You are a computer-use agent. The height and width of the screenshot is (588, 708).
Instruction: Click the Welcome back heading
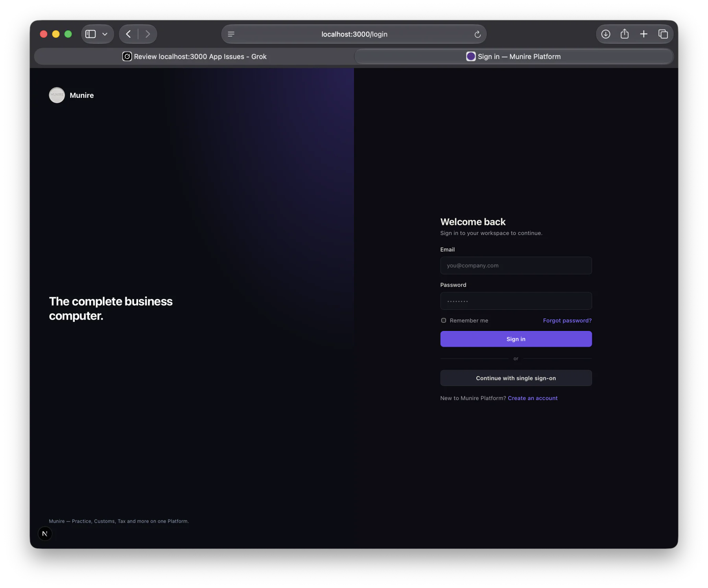[x=473, y=222]
